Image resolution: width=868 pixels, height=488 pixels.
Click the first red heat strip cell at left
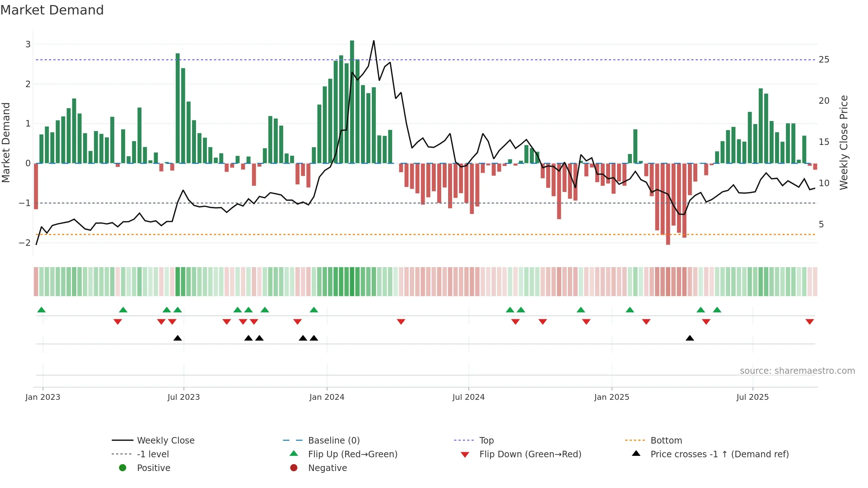pyautogui.click(x=36, y=282)
